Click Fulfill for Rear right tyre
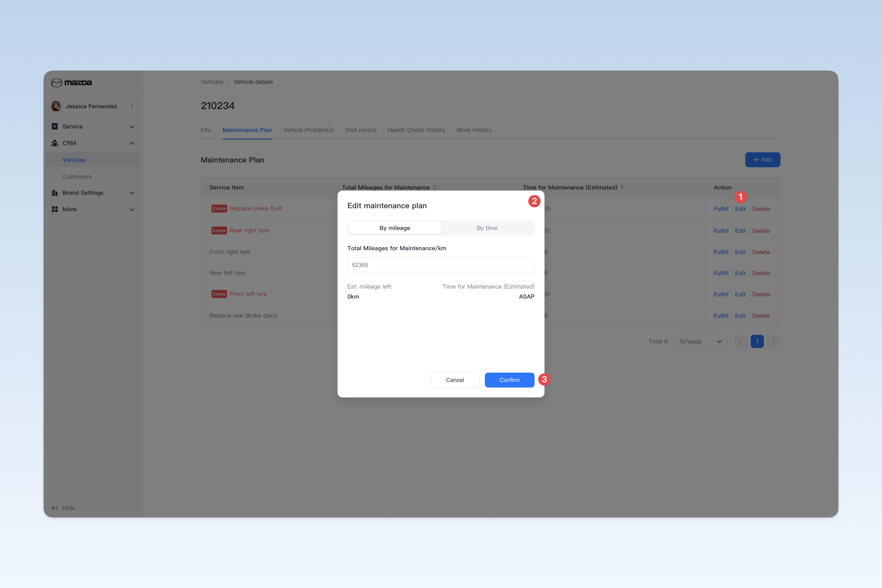882x588 pixels. coord(721,231)
